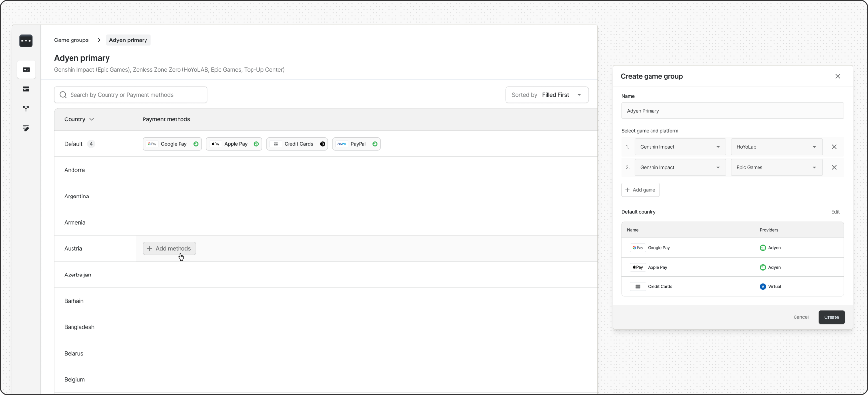Image resolution: width=868 pixels, height=395 pixels.
Task: Open first Genshin Impact game dropdown
Action: (680, 147)
